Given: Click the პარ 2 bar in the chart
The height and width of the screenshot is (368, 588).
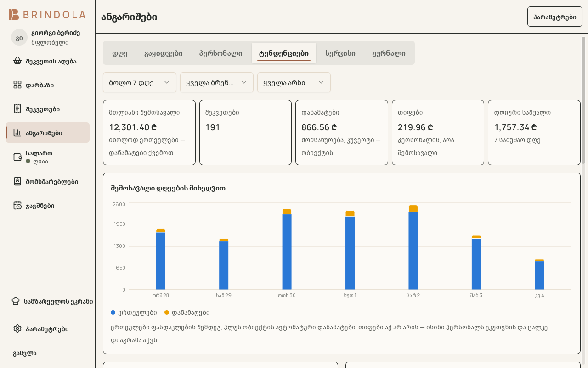Looking at the screenshot, I should click(413, 247).
